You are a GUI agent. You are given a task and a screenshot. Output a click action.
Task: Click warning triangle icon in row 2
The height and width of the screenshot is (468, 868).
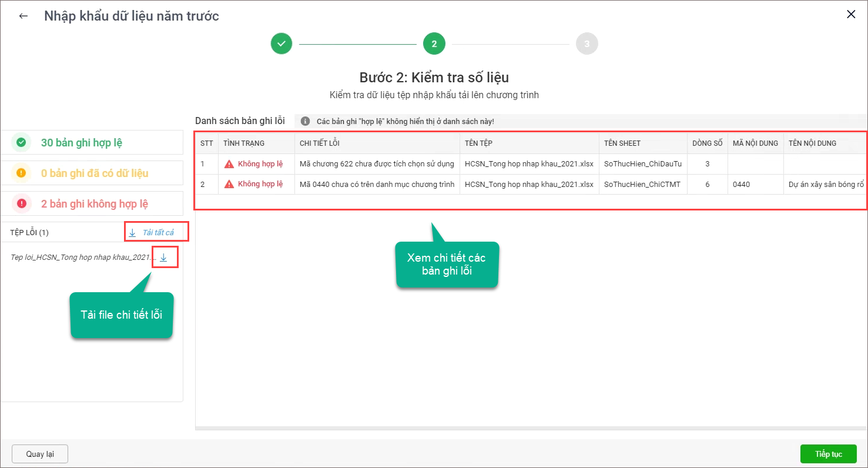pos(229,184)
